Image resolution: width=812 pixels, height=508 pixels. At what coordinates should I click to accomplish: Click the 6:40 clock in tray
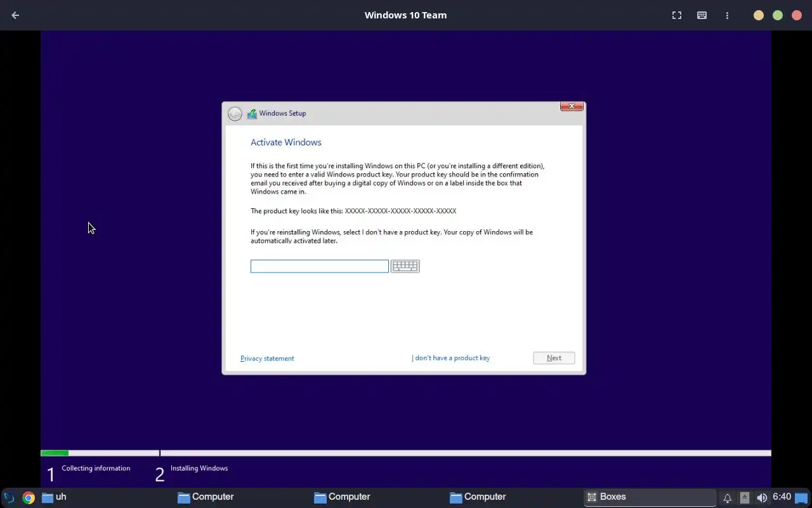point(782,497)
